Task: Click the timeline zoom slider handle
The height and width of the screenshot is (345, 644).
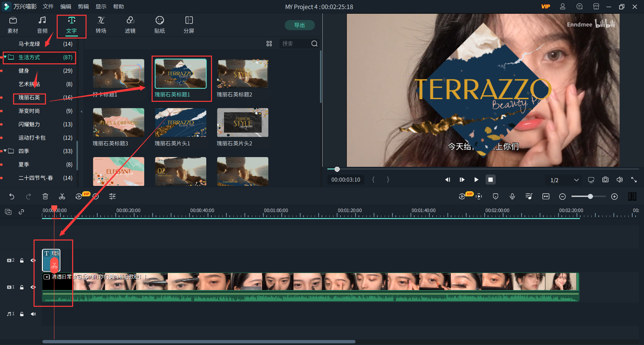Action: pos(590,197)
